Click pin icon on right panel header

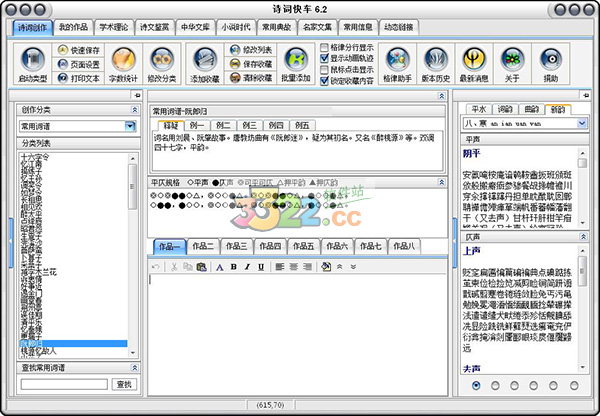click(x=585, y=95)
